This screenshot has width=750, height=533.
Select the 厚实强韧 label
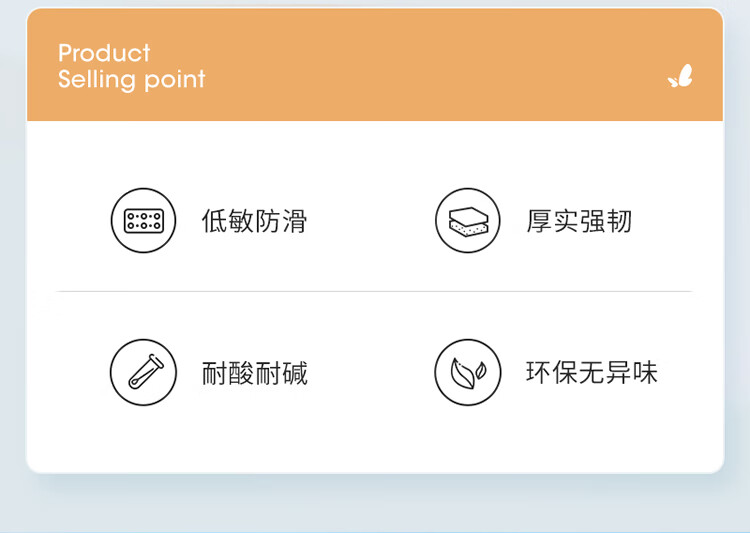(x=579, y=221)
